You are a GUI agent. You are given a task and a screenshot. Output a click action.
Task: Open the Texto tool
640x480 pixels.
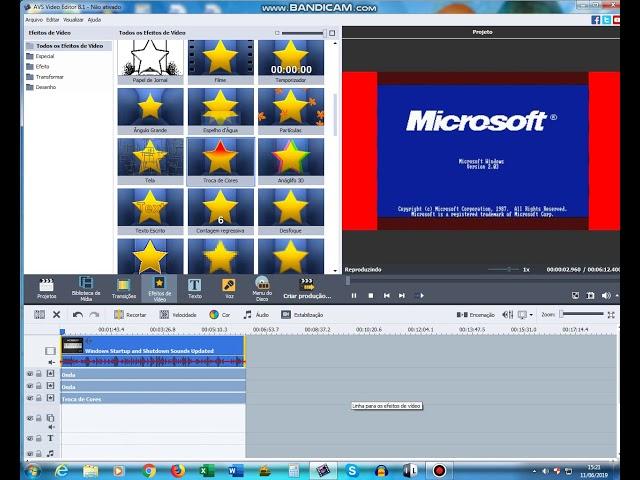tap(195, 289)
